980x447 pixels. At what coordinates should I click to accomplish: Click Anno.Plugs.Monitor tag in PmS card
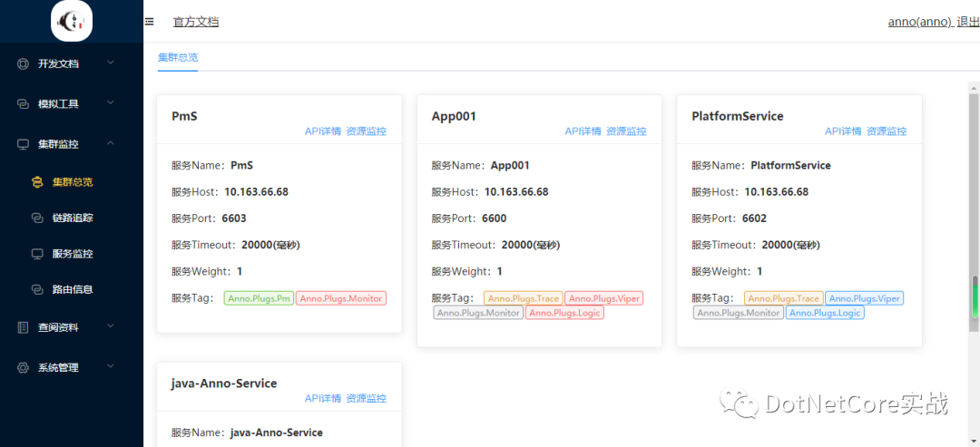(341, 298)
